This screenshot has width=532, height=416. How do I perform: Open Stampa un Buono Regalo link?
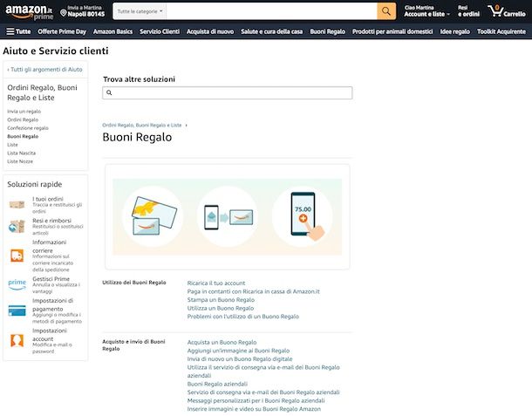pos(221,300)
